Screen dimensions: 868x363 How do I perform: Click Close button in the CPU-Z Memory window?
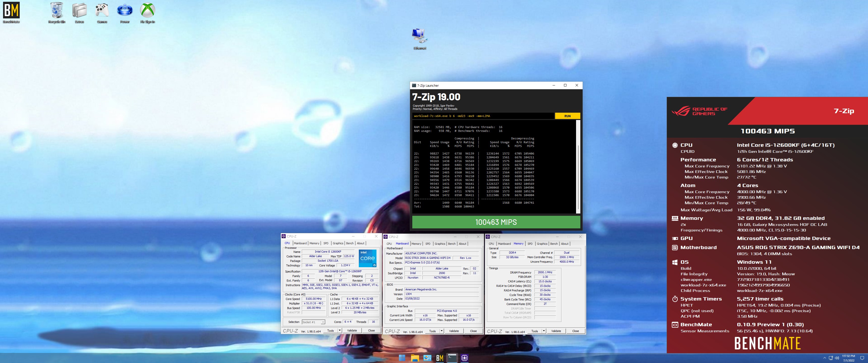click(575, 331)
